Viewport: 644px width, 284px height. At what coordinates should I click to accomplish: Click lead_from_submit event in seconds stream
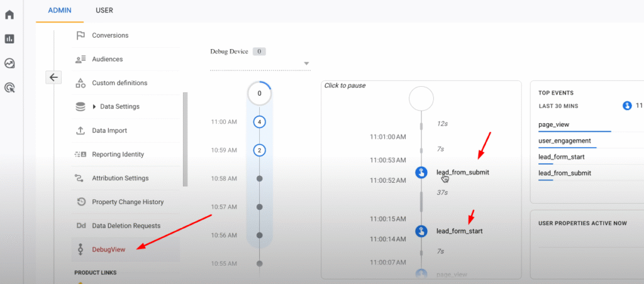point(462,172)
